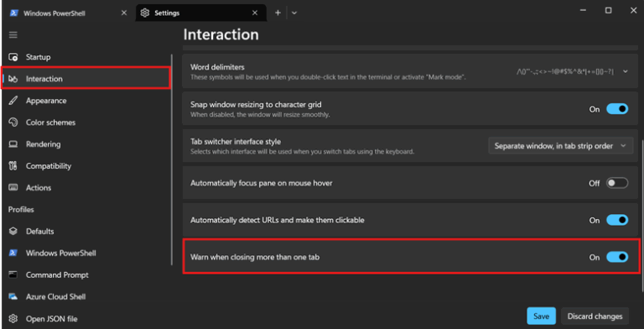Open Compatibility settings
Image resolution: width=644 pixels, height=329 pixels.
[86, 166]
